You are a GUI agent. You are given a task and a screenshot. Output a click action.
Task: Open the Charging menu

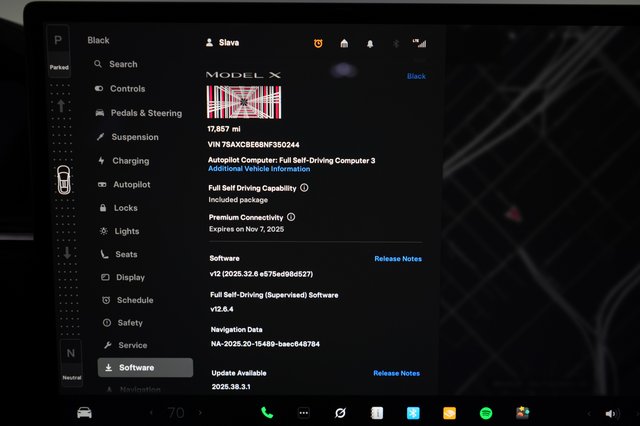tap(123, 161)
